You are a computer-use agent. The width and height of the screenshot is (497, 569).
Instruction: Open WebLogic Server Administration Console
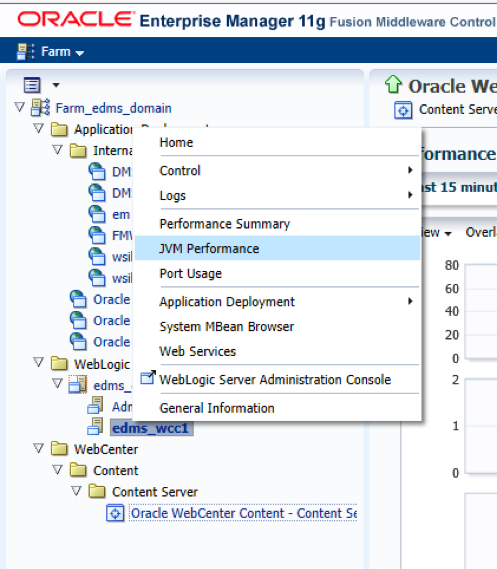coord(278,380)
